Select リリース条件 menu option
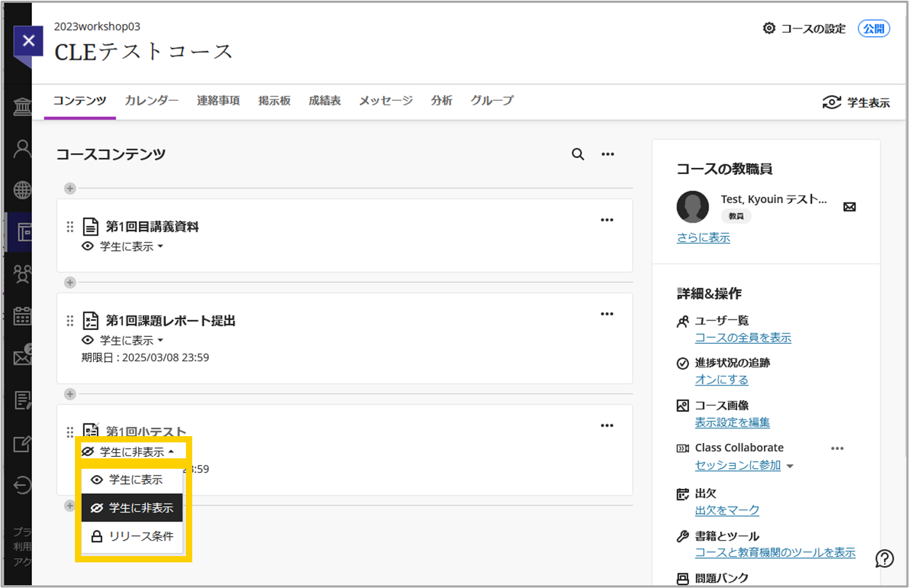 pyautogui.click(x=132, y=537)
